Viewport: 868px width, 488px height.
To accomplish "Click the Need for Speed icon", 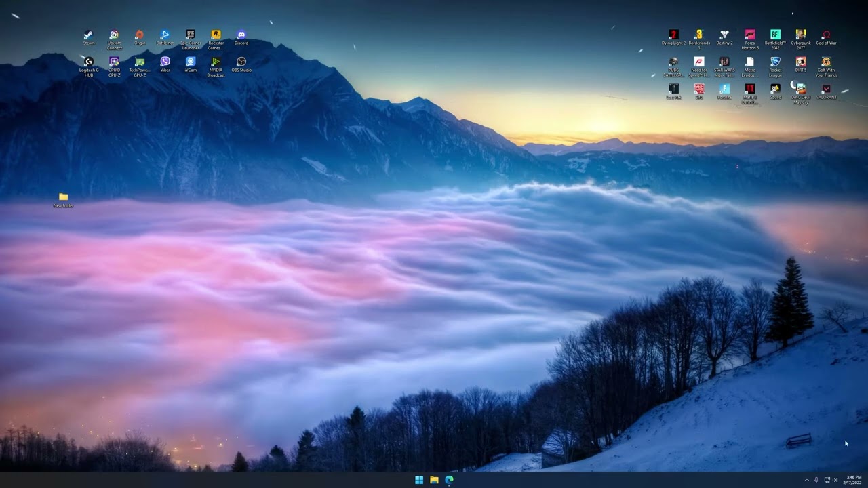I will point(699,67).
